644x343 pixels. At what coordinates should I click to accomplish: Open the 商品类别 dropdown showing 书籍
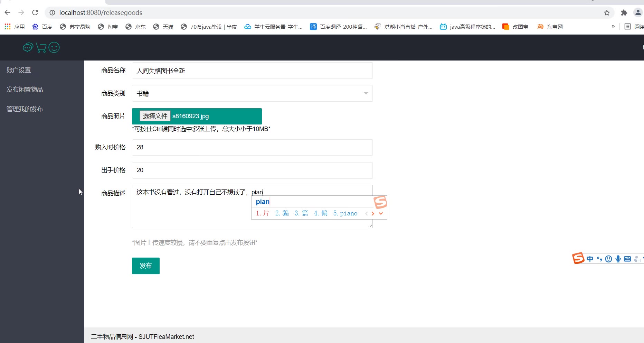point(252,93)
